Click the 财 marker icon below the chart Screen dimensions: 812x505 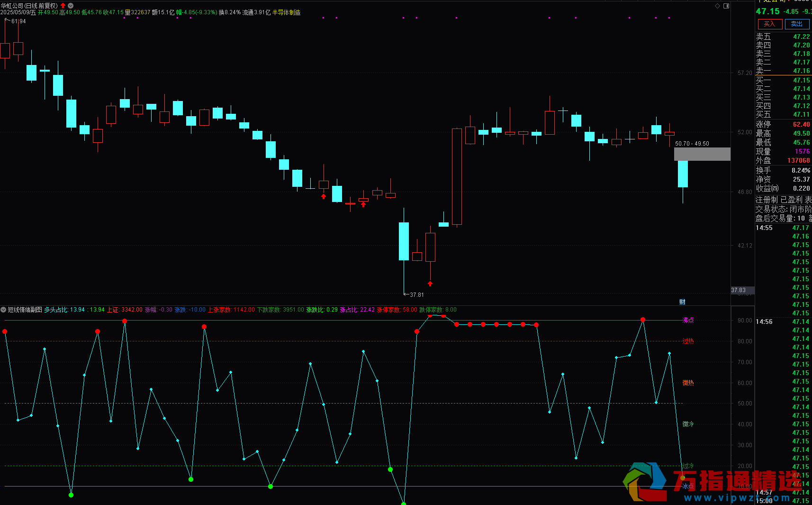[x=682, y=302]
